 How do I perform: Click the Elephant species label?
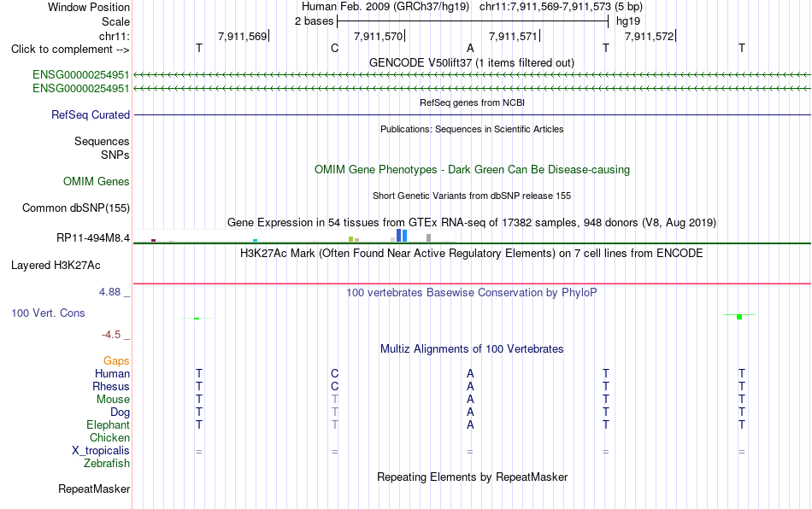pyautogui.click(x=108, y=424)
